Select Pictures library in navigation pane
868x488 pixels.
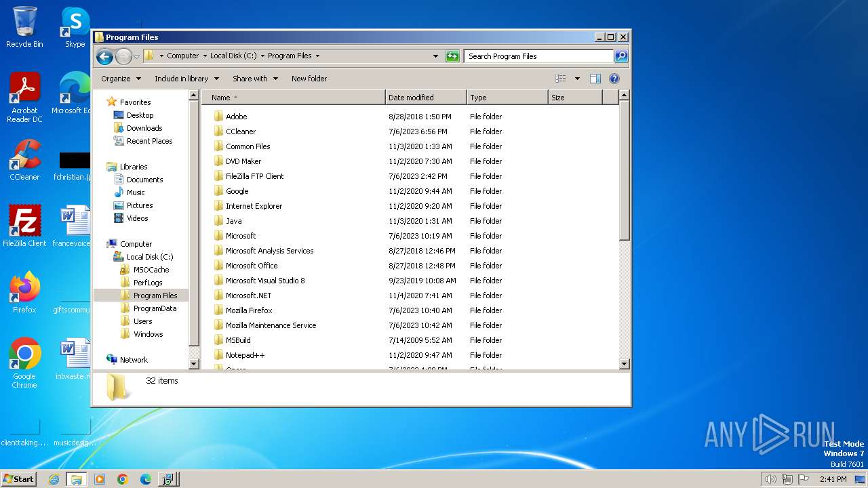tap(140, 205)
